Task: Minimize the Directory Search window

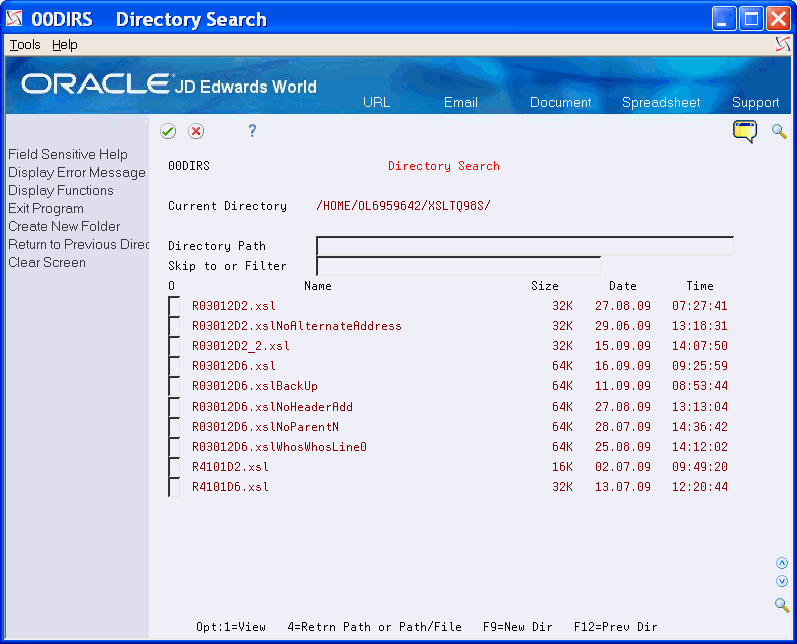Action: pos(724,19)
